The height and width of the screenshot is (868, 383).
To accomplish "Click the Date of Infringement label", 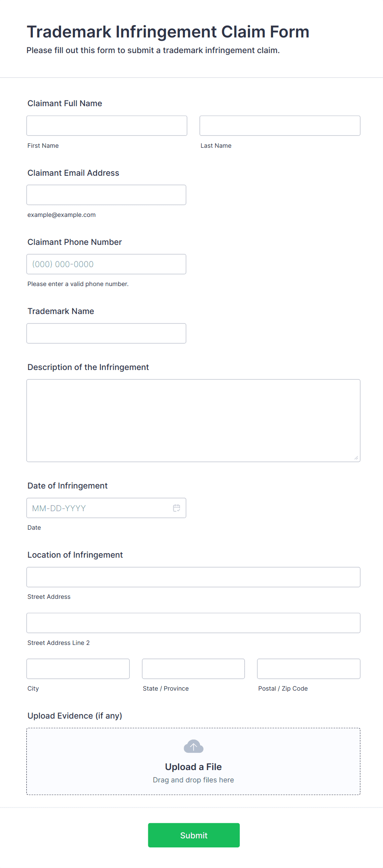I will 68,486.
